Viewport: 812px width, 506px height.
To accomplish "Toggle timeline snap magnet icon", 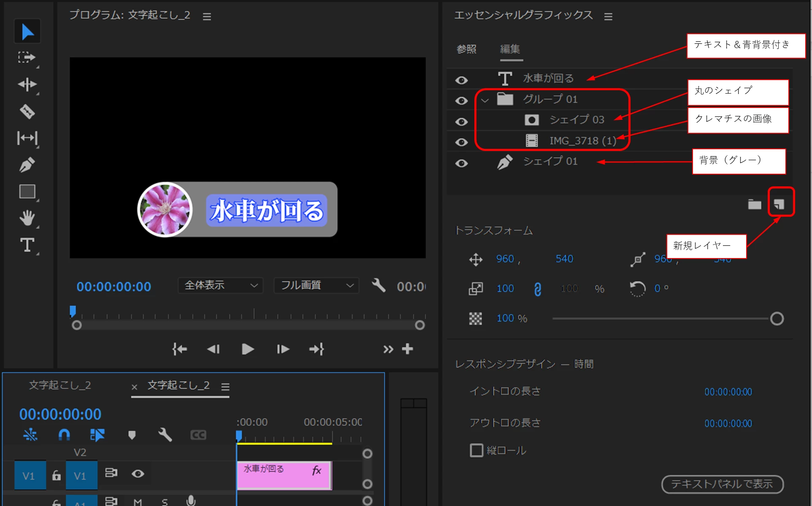I will click(64, 435).
